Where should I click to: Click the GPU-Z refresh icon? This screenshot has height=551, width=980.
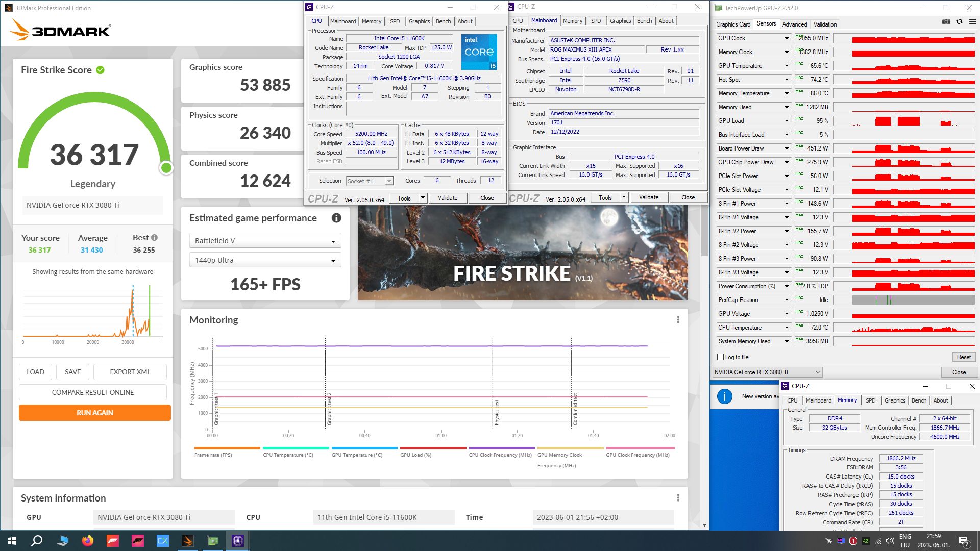[959, 22]
